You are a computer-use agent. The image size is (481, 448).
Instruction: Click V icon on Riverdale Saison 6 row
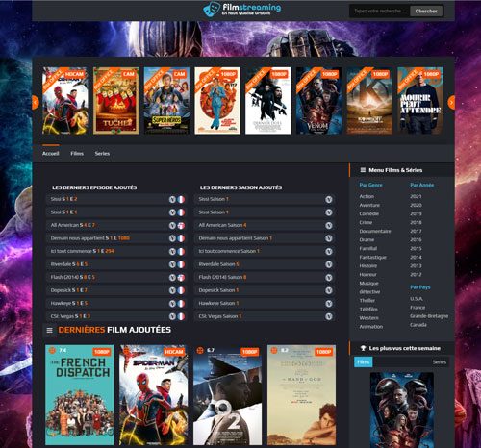click(x=329, y=264)
